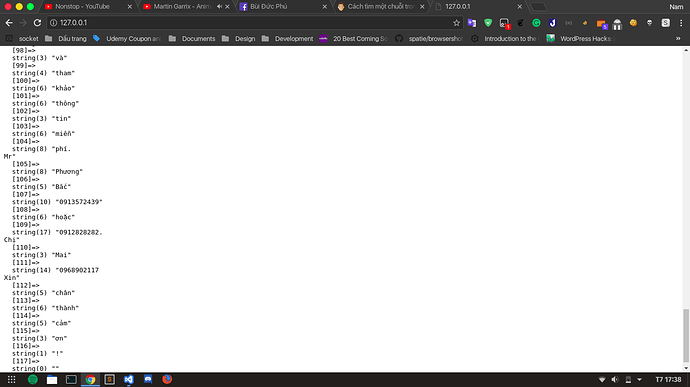The height and width of the screenshot is (387, 690).
Task: Open the green shield adblock extension
Action: (488, 23)
